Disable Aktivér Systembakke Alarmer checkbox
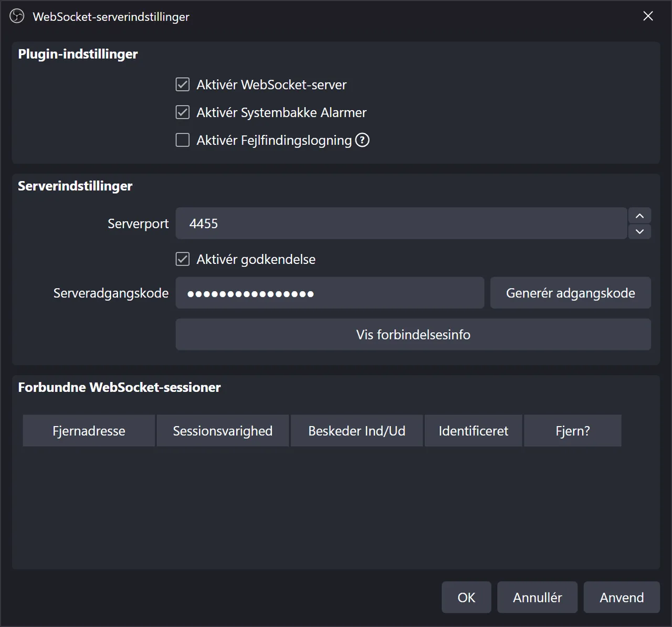 tap(183, 112)
